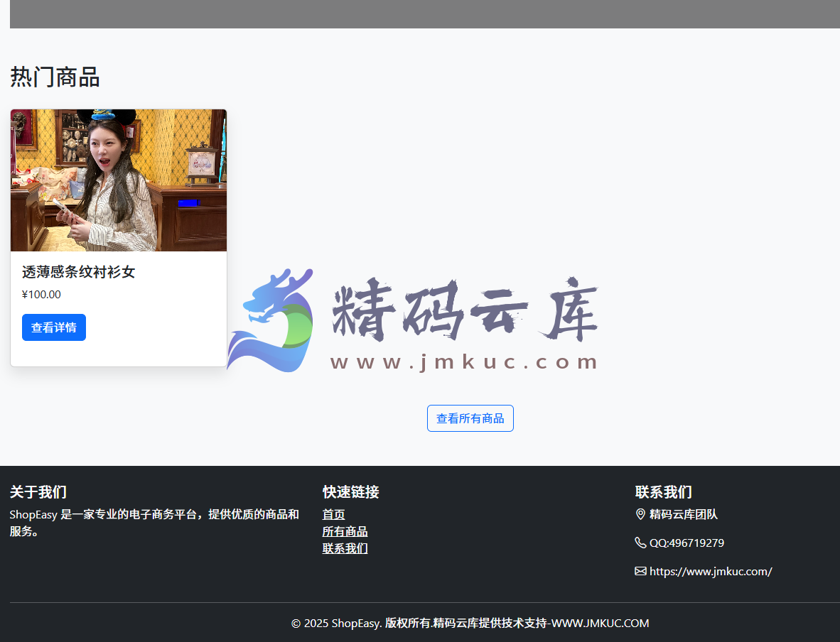Select the text QQ:496719279
Image resolution: width=840 pixels, height=642 pixels.
pos(686,543)
